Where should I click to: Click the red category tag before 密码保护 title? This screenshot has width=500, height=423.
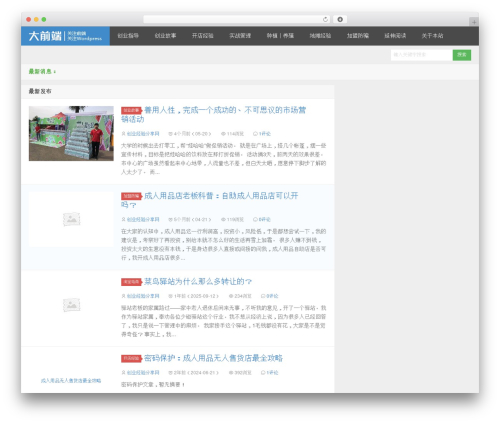(x=131, y=359)
